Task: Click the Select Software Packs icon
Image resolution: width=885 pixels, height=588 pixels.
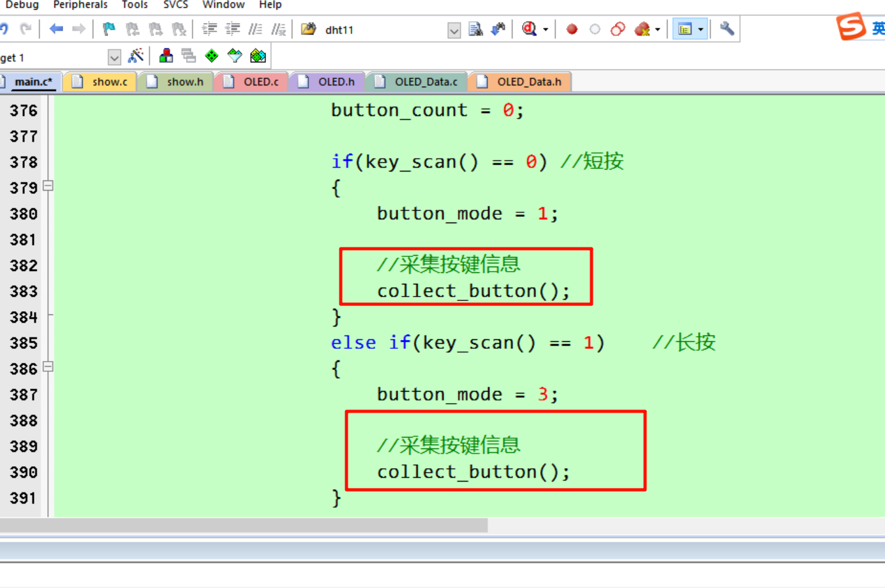Action: tap(235, 56)
